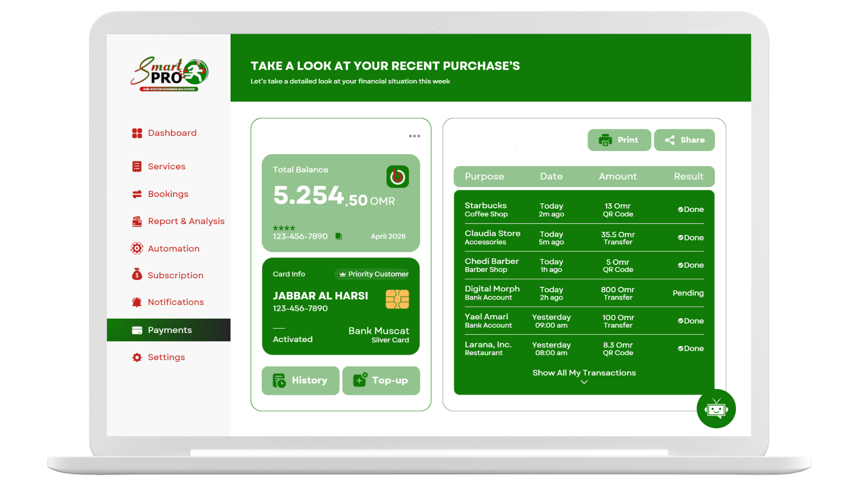Open Report & Analysis menu item

click(x=186, y=221)
